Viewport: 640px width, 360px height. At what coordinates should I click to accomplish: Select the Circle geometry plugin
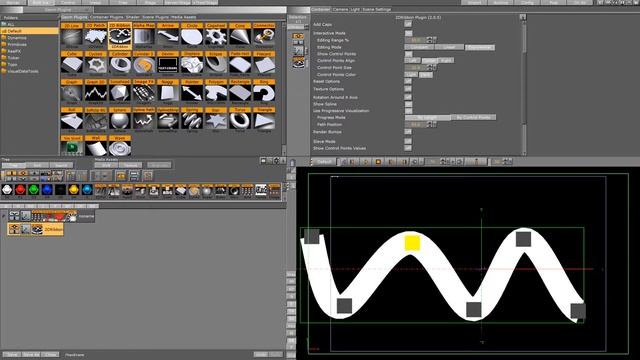point(192,36)
